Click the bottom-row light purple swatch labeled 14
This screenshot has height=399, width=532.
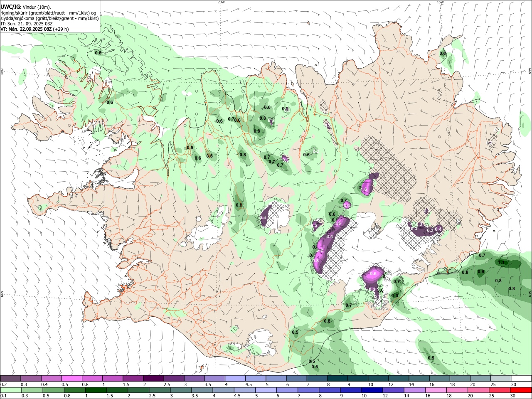(x=415, y=390)
